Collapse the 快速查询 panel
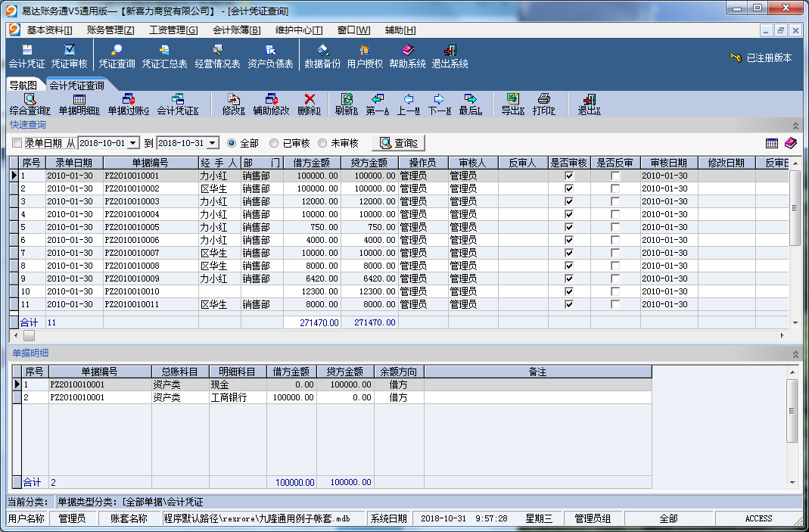This screenshot has width=809, height=532. [x=795, y=126]
